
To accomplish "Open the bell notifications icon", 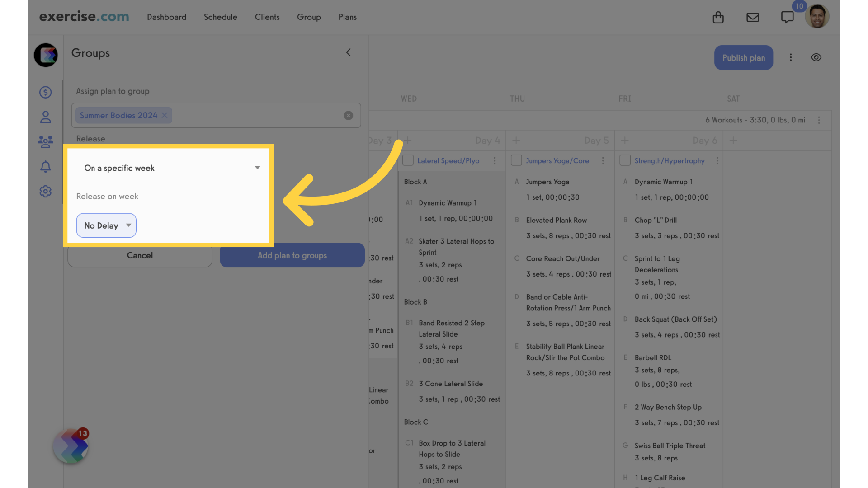I will click(45, 167).
